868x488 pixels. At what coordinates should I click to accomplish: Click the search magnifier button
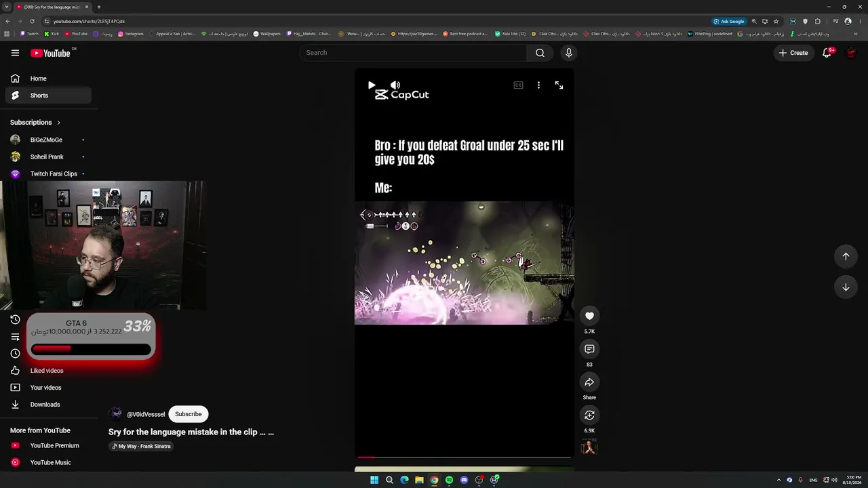coord(540,53)
